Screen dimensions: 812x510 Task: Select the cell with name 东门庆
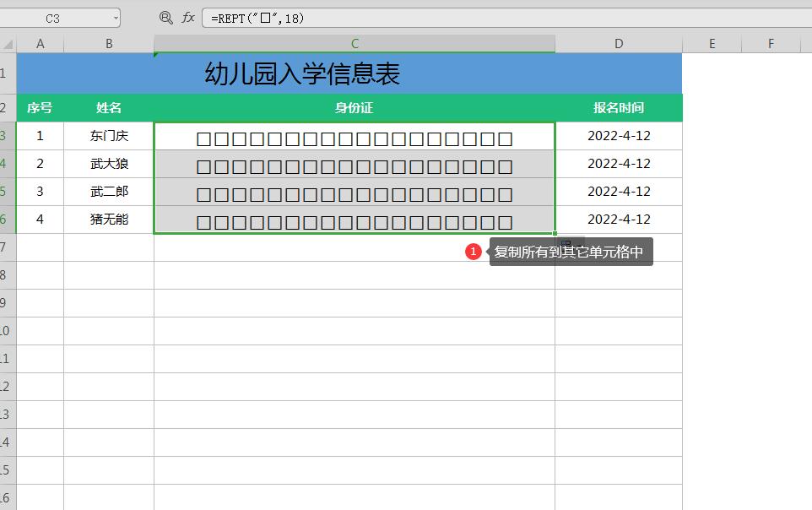coord(109,136)
